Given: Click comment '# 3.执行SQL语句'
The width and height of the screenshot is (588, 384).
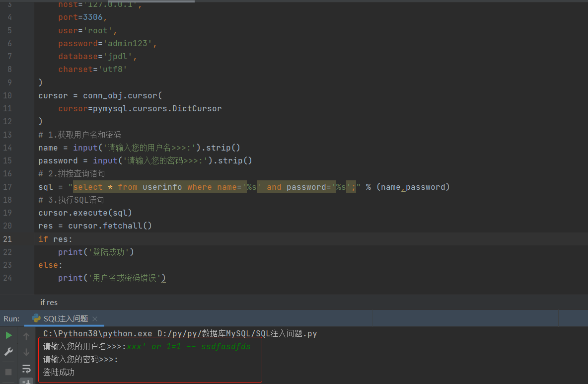Looking at the screenshot, I should coord(71,200).
